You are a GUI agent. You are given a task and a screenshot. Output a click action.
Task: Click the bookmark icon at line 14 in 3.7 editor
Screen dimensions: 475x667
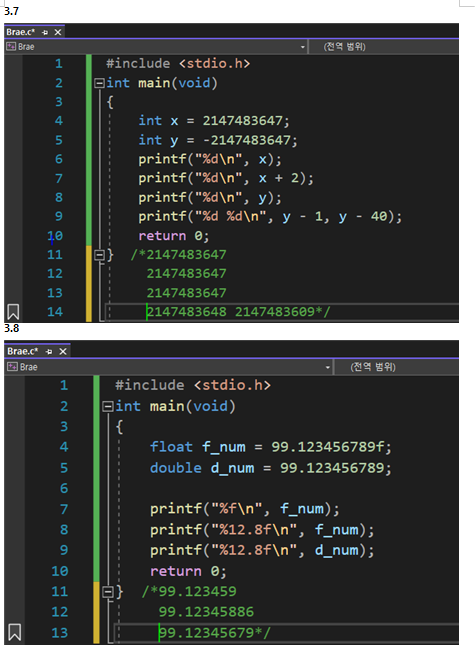point(13,312)
